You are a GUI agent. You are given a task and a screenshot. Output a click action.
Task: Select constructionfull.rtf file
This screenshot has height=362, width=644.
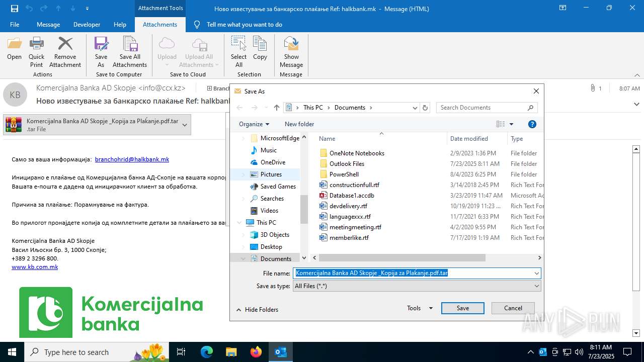(x=354, y=185)
